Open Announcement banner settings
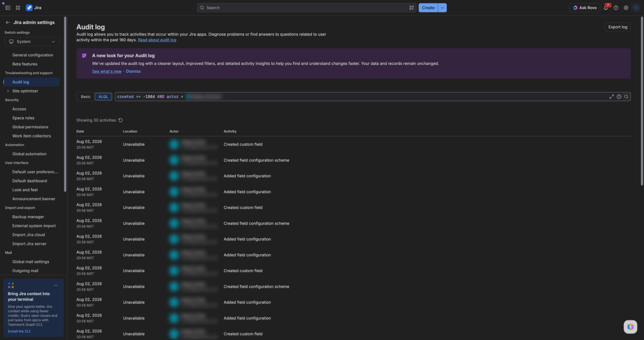Screen dimensions: 644x340 click(34, 199)
